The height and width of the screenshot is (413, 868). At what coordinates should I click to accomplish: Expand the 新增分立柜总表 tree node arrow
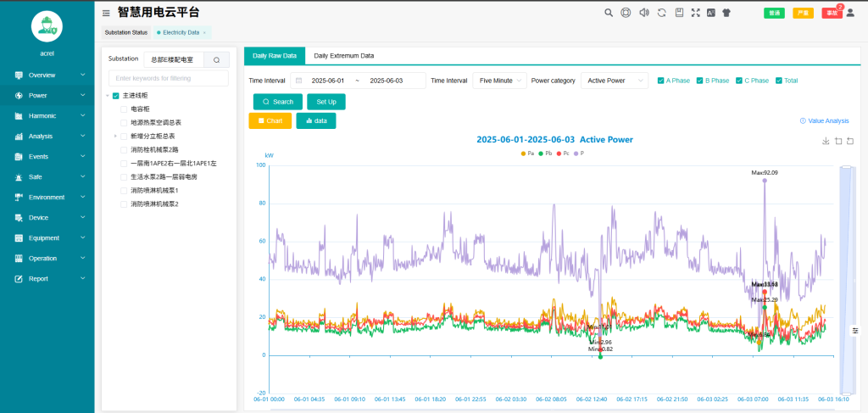click(x=115, y=137)
